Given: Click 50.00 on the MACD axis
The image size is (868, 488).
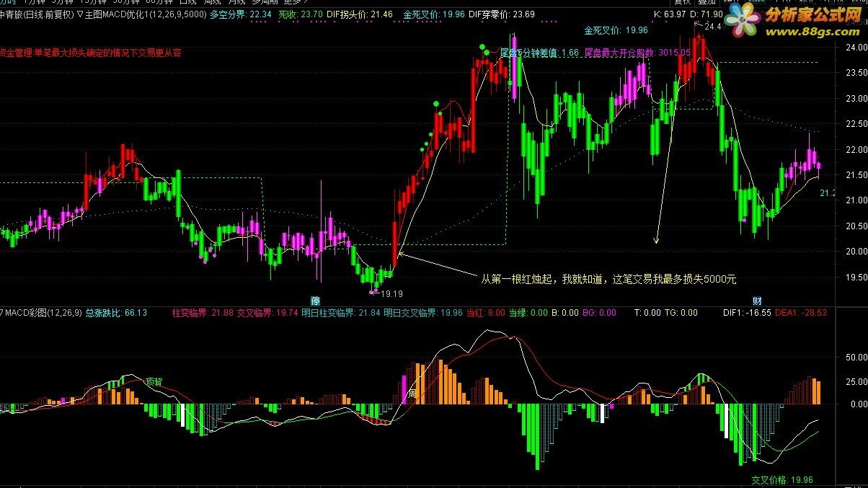Looking at the screenshot, I should (856, 357).
